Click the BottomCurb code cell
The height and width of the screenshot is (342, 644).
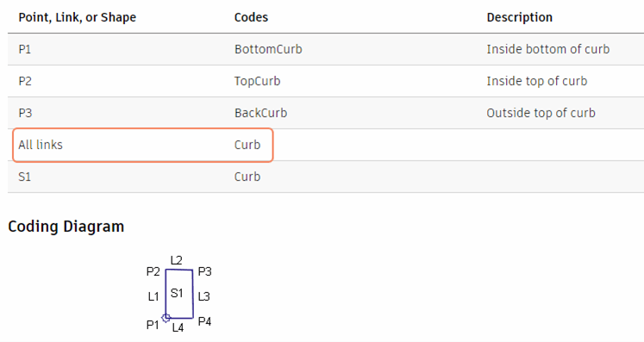pyautogui.click(x=268, y=49)
